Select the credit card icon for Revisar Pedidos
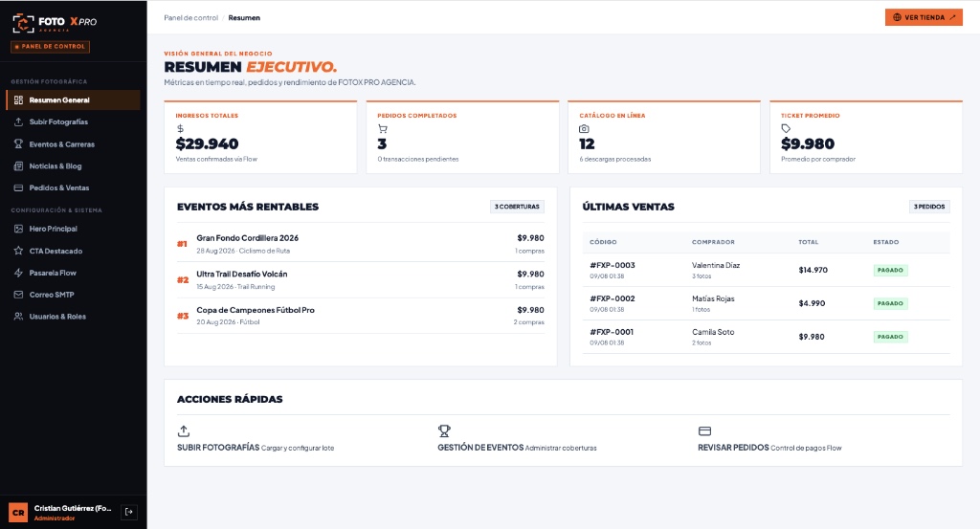 point(704,430)
